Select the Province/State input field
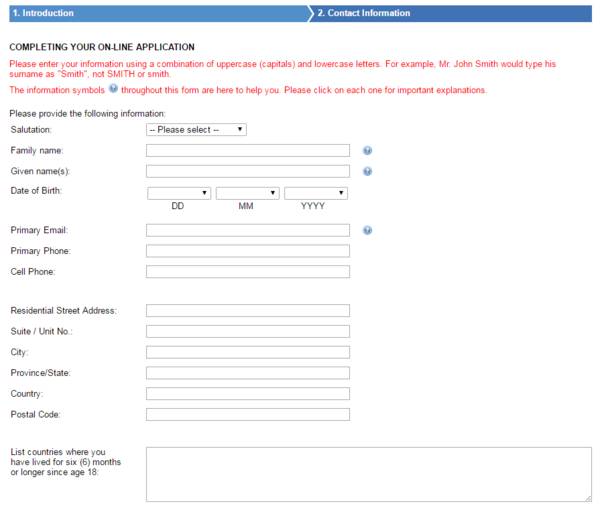The width and height of the screenshot is (600, 514). pos(248,373)
